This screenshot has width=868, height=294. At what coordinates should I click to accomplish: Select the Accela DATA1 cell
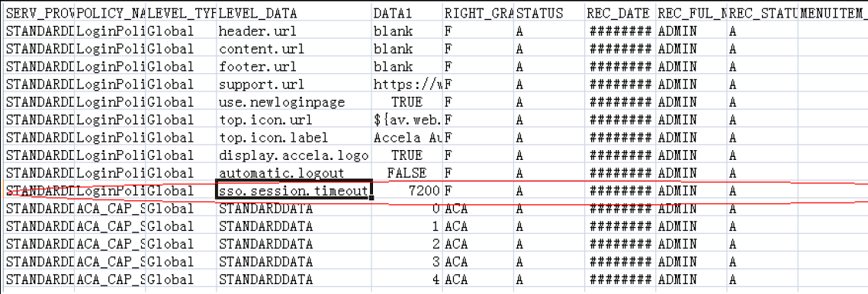click(x=407, y=137)
